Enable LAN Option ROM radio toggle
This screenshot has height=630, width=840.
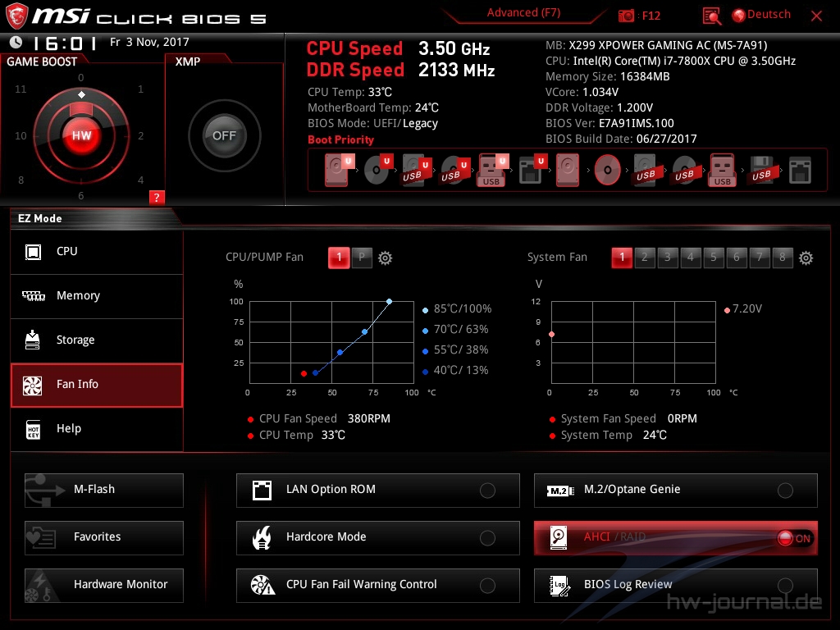tap(487, 491)
